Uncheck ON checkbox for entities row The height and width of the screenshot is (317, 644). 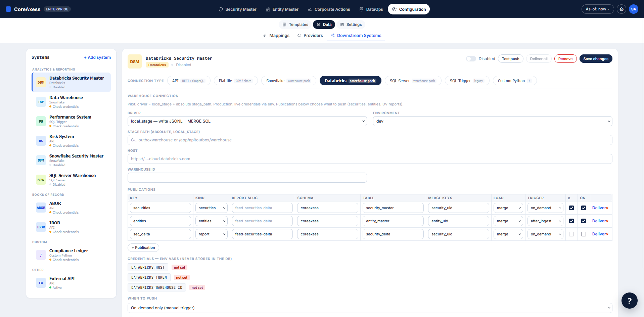tap(584, 221)
